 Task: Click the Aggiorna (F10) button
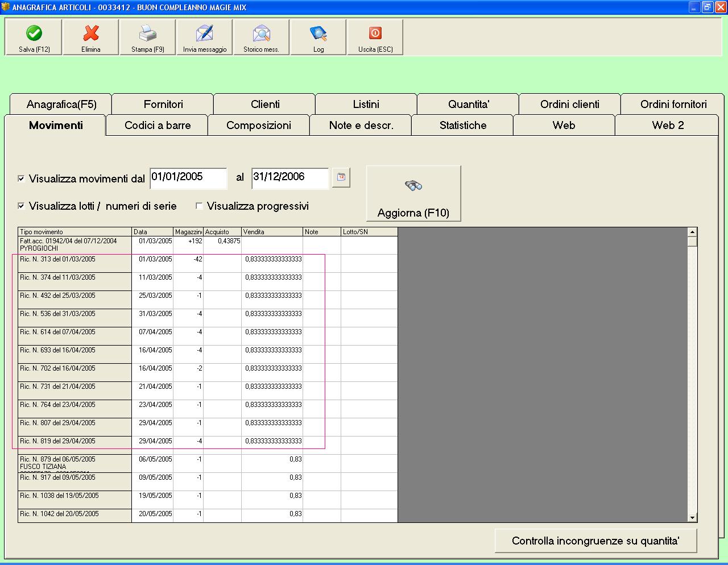tap(413, 194)
